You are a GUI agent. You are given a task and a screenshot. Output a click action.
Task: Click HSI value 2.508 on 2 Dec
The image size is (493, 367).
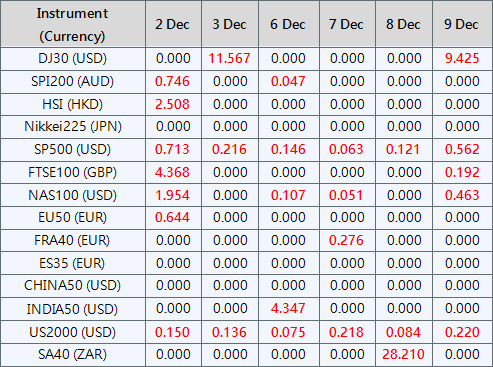tap(172, 104)
